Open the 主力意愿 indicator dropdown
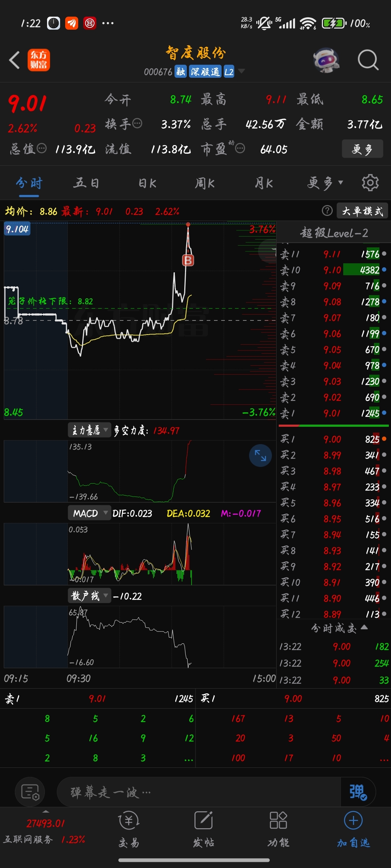 [89, 430]
